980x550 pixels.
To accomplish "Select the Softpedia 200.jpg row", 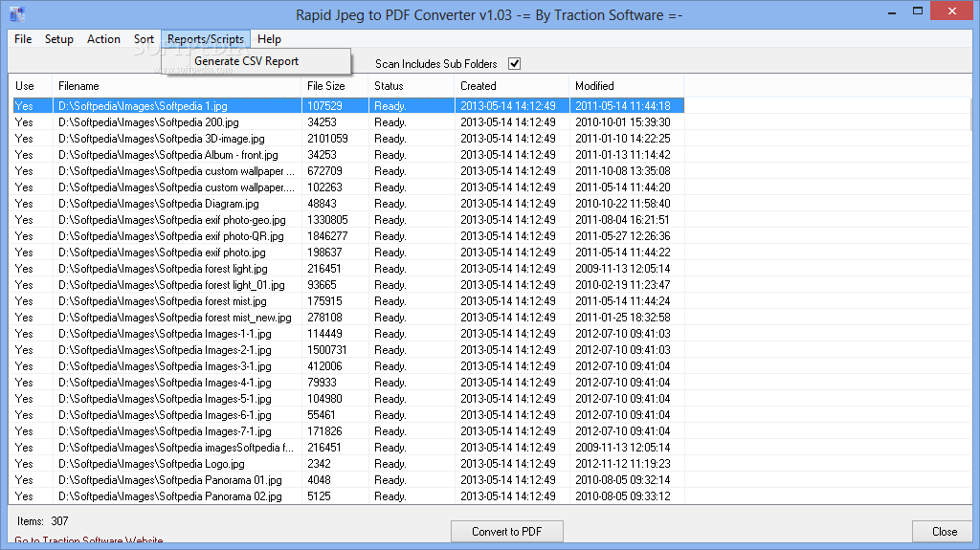I will point(348,122).
